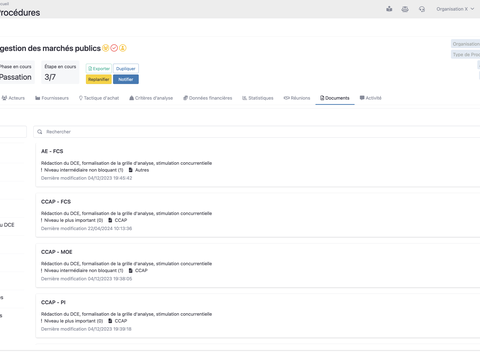480x360 pixels.
Task: Click the Rechercher search field
Action: pyautogui.click(x=257, y=132)
